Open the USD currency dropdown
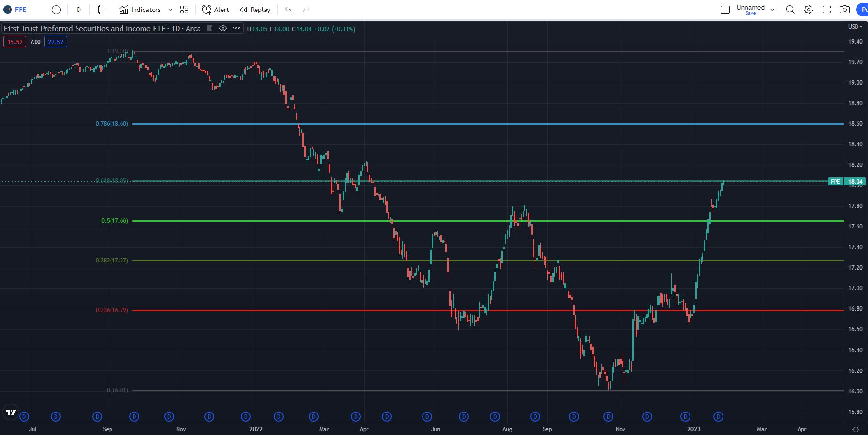This screenshot has height=435, width=868. point(855,26)
